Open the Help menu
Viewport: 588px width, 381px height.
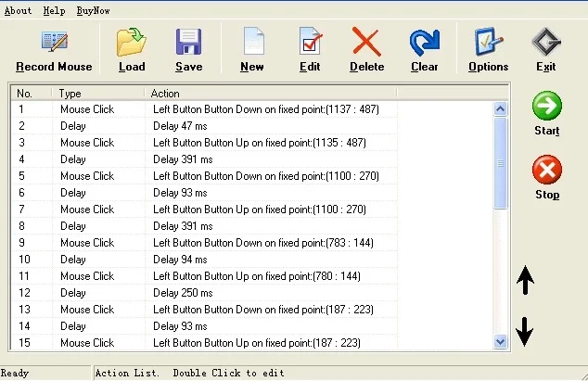54,10
